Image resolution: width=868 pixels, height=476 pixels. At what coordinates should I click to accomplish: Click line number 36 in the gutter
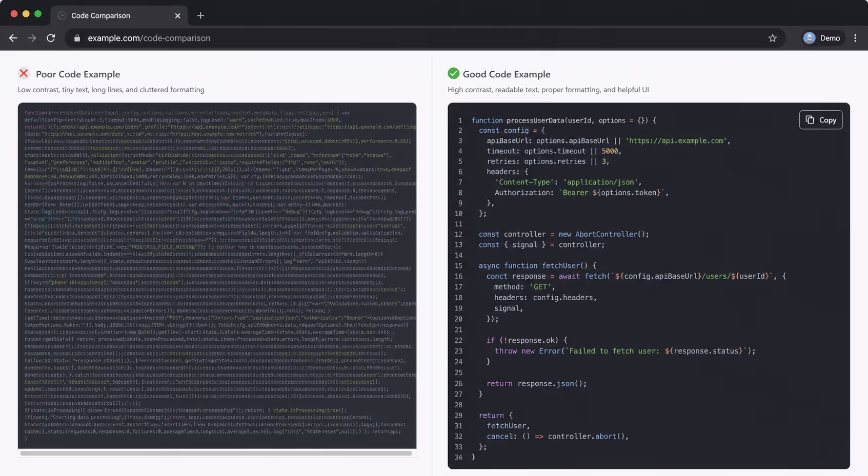tap(458, 458)
